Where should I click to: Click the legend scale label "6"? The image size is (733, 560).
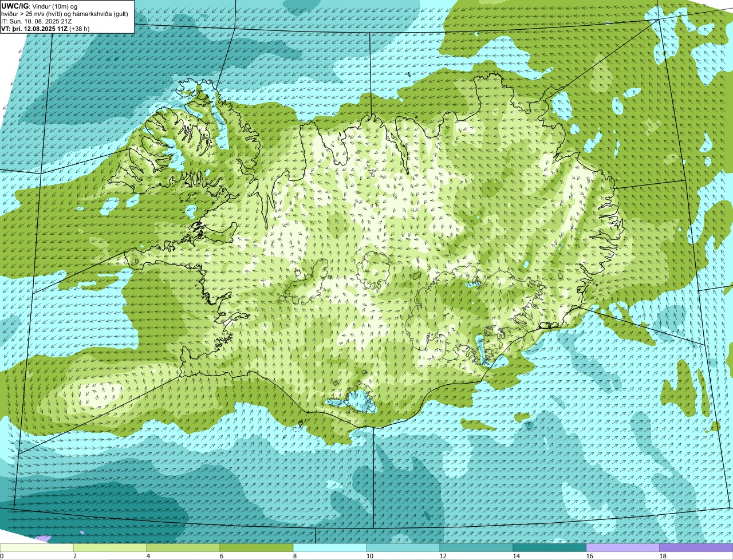pyautogui.click(x=222, y=556)
